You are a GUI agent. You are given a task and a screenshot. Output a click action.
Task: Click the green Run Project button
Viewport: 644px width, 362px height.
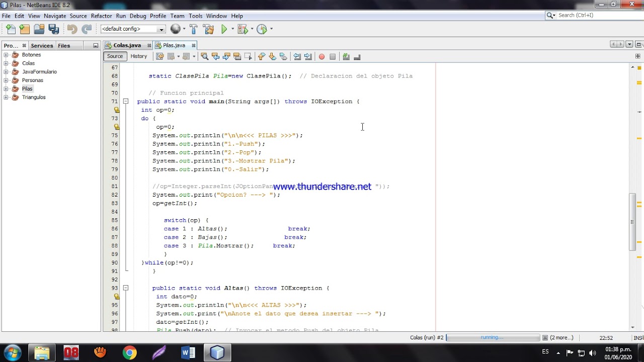pos(224,29)
